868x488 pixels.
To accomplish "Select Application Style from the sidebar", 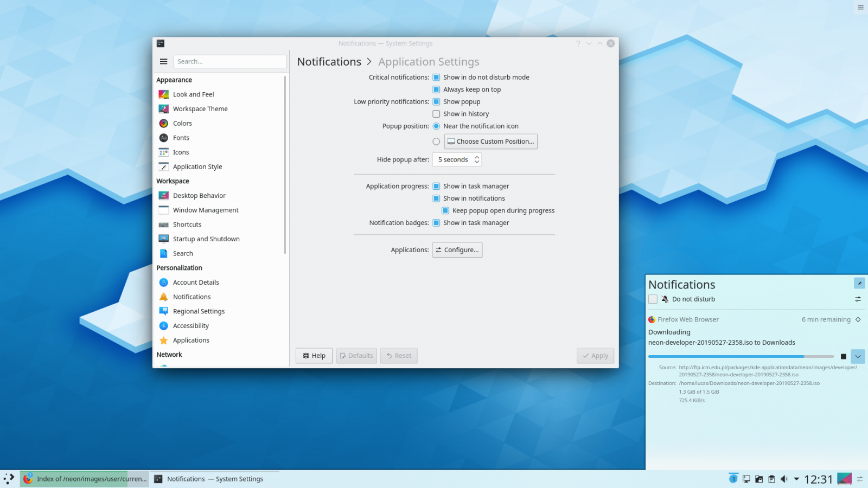I will (x=197, y=166).
